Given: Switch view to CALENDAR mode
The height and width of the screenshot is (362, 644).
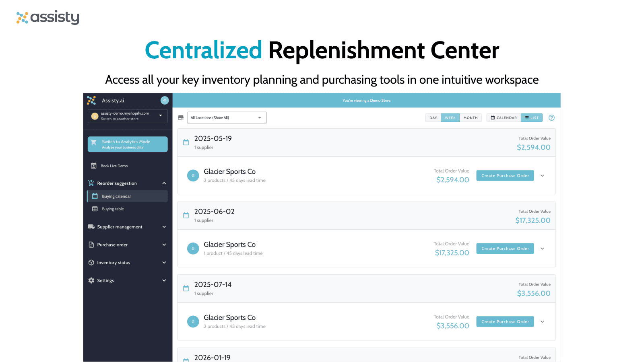Looking at the screenshot, I should [x=503, y=117].
